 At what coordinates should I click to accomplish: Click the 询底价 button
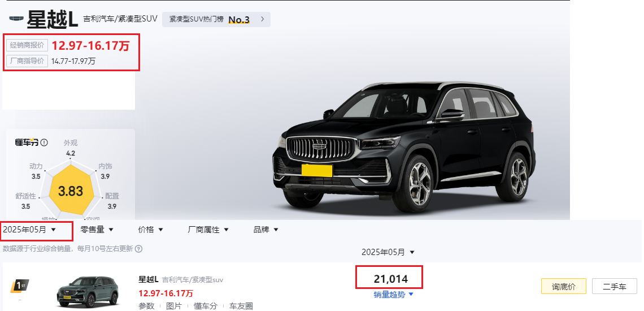pos(564,286)
